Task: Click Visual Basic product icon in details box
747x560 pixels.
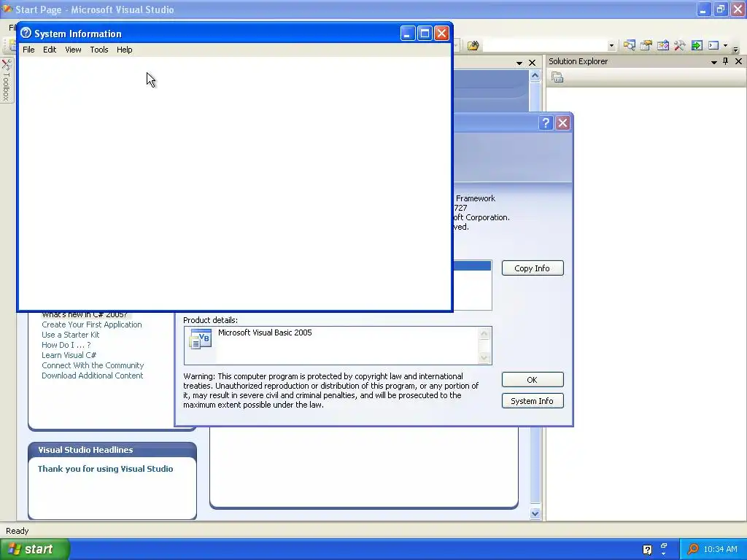Action: (200, 339)
